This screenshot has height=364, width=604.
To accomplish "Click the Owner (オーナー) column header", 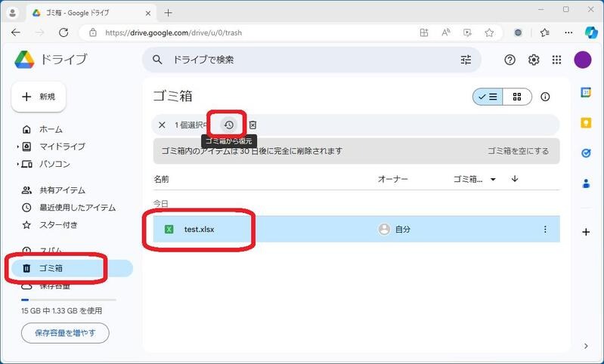I will click(x=392, y=179).
